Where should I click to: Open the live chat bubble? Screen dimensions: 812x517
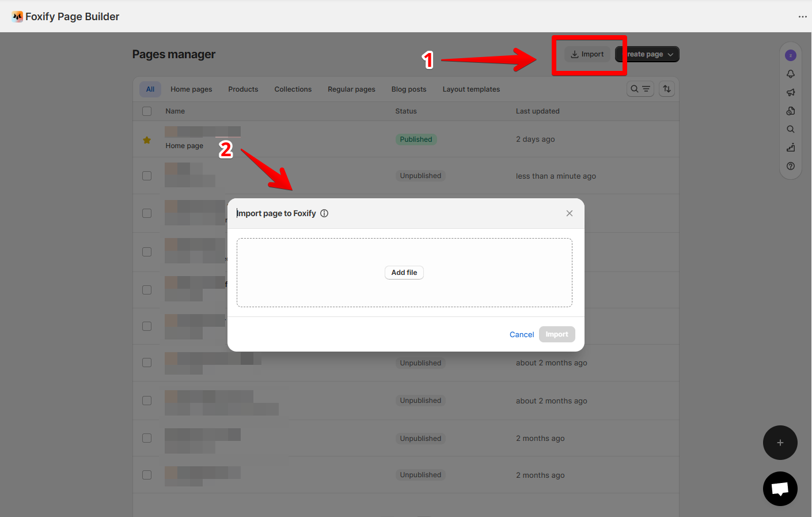780,489
